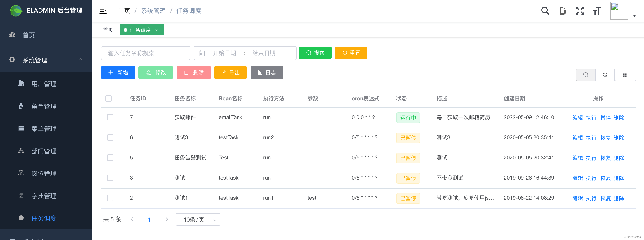Click 恢复 for the 任务告警测试 task
644x240 pixels.
tap(605, 158)
